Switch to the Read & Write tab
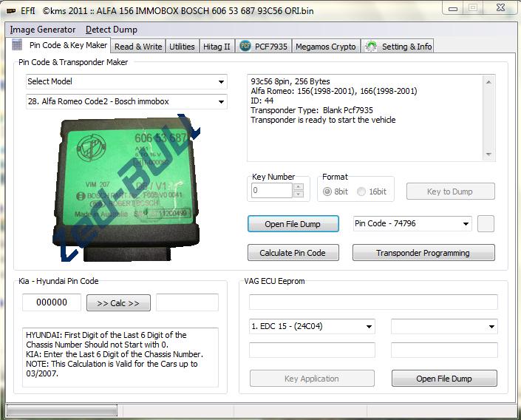Image resolution: width=521 pixels, height=420 pixels. point(138,47)
